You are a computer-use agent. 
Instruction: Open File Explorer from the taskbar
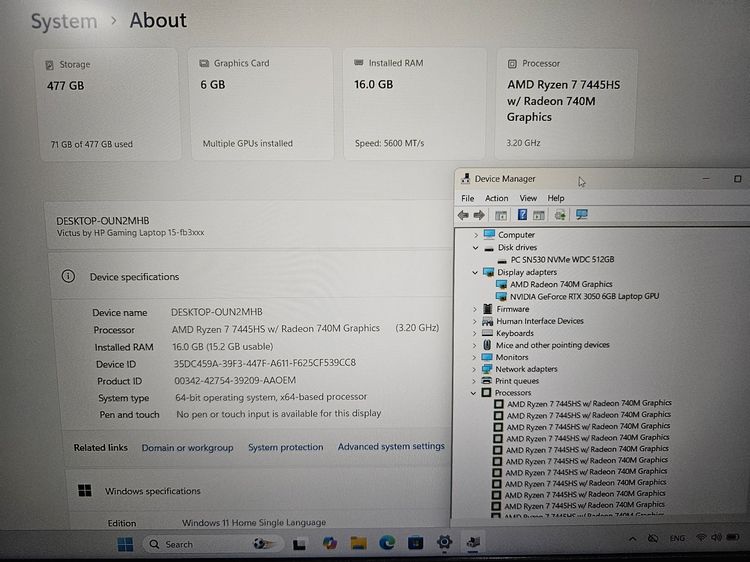click(x=358, y=543)
